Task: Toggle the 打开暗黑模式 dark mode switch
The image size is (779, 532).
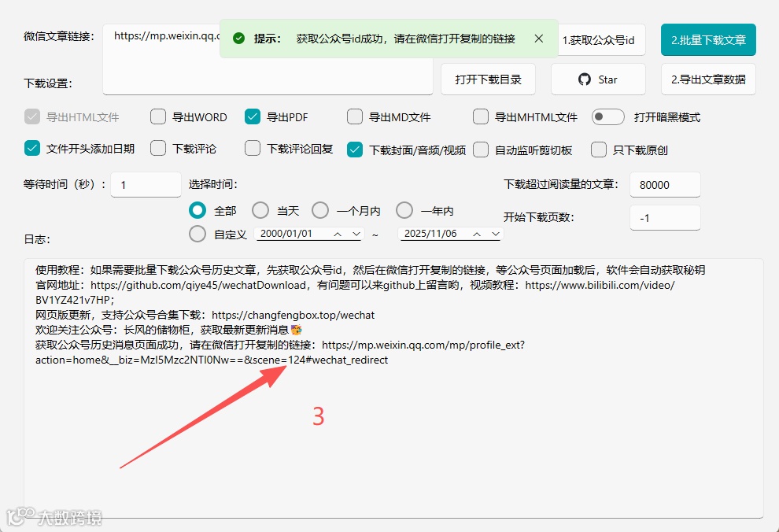Action: (x=608, y=116)
